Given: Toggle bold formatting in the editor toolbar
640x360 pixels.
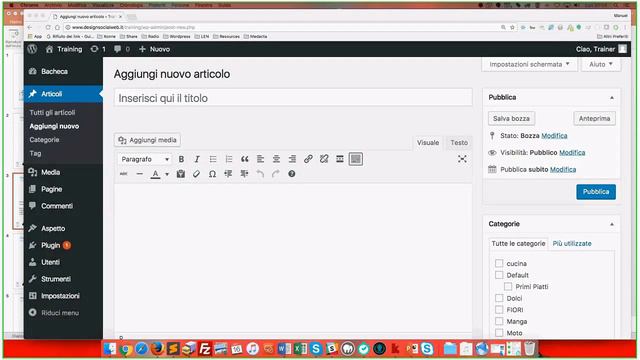Looking at the screenshot, I should pos(181,159).
